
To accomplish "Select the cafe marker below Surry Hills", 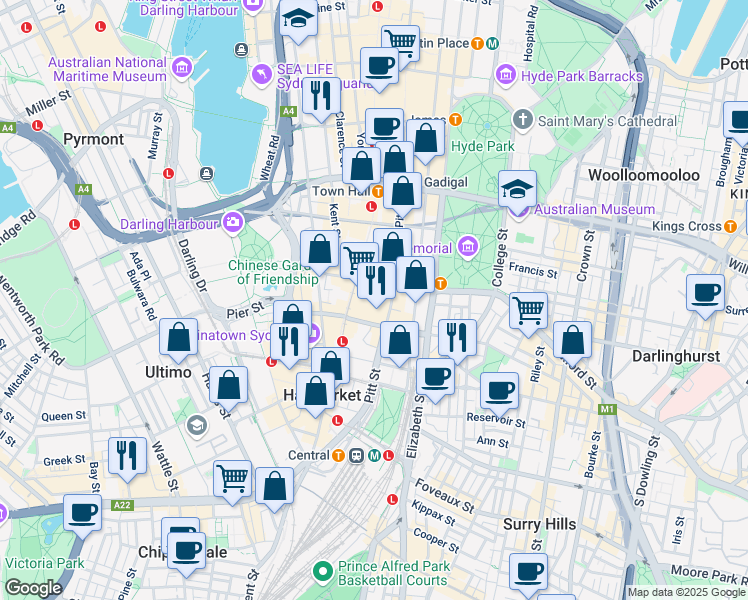I will point(528,573).
